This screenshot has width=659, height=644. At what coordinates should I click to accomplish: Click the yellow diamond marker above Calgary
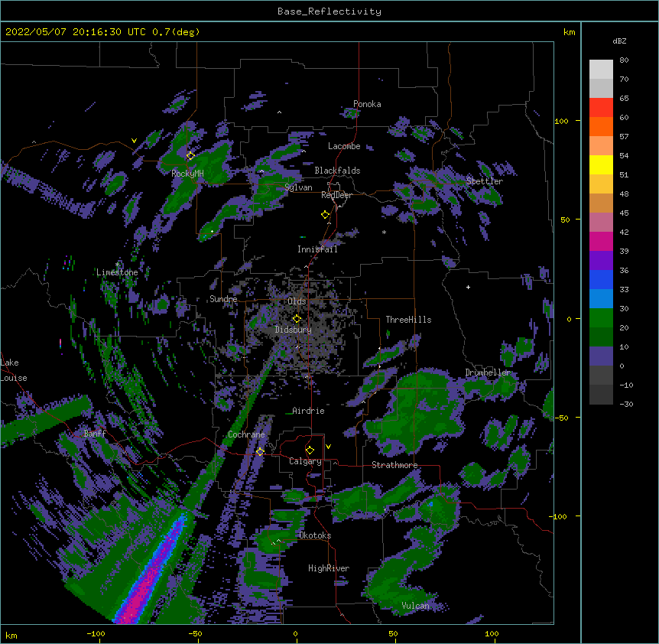[310, 450]
